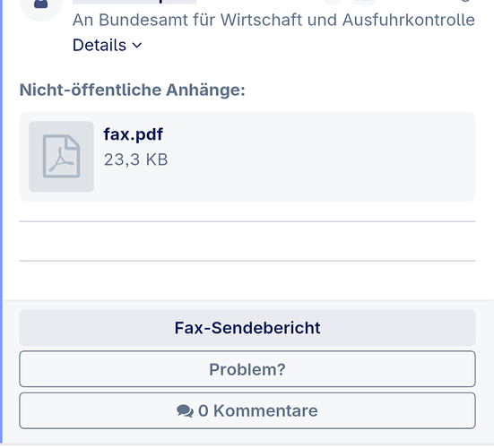Click the word Kommentare in bottom button
This screenshot has width=494, height=448.
(265, 411)
